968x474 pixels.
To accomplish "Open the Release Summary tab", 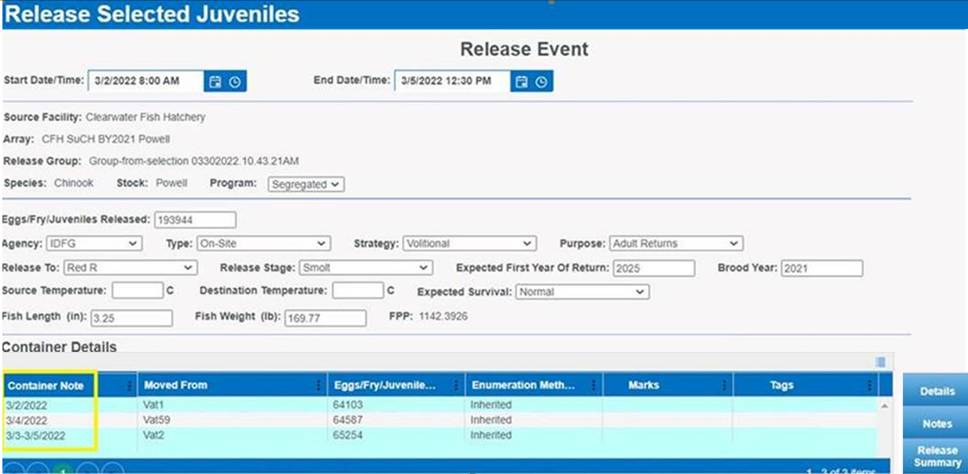I will click(x=937, y=456).
